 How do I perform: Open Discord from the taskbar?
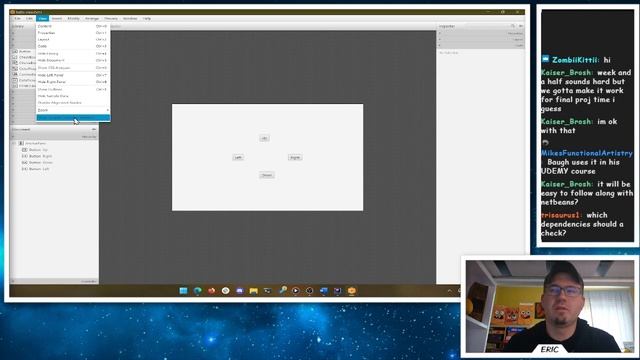tap(240, 291)
